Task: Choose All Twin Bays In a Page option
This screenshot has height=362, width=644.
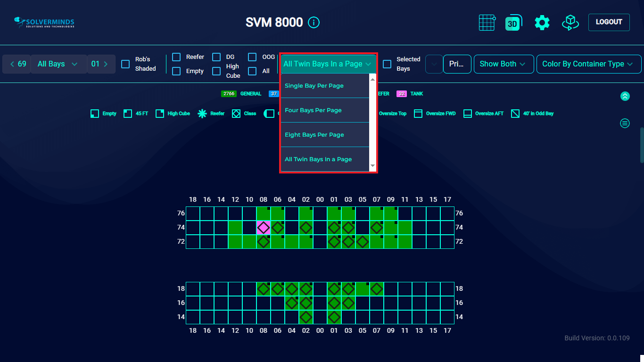Action: coord(324,159)
